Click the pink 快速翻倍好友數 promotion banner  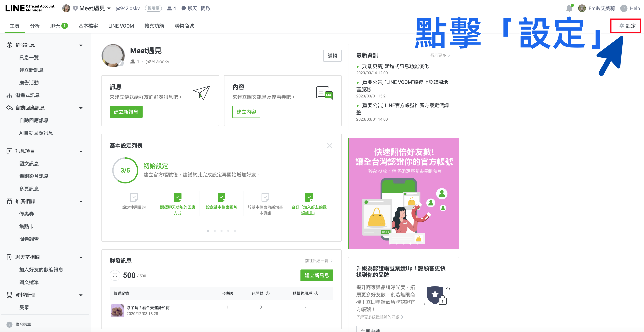click(404, 194)
